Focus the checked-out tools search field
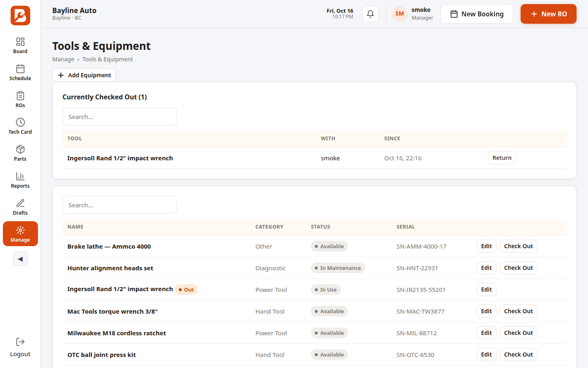This screenshot has height=368, width=588. (120, 117)
